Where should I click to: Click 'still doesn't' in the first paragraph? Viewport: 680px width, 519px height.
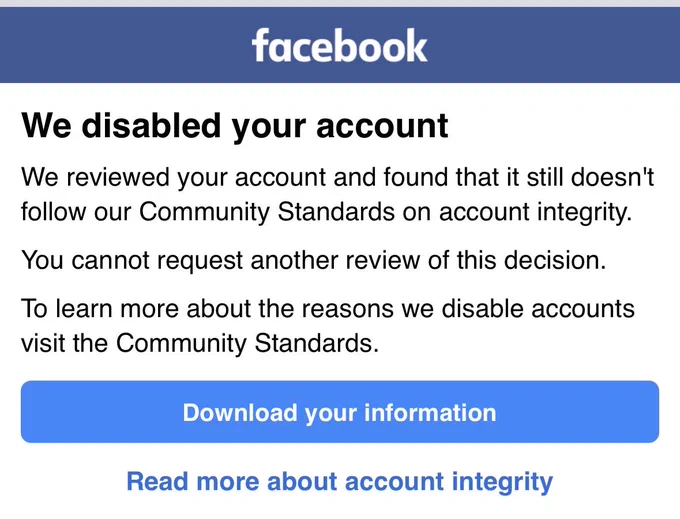(x=590, y=177)
